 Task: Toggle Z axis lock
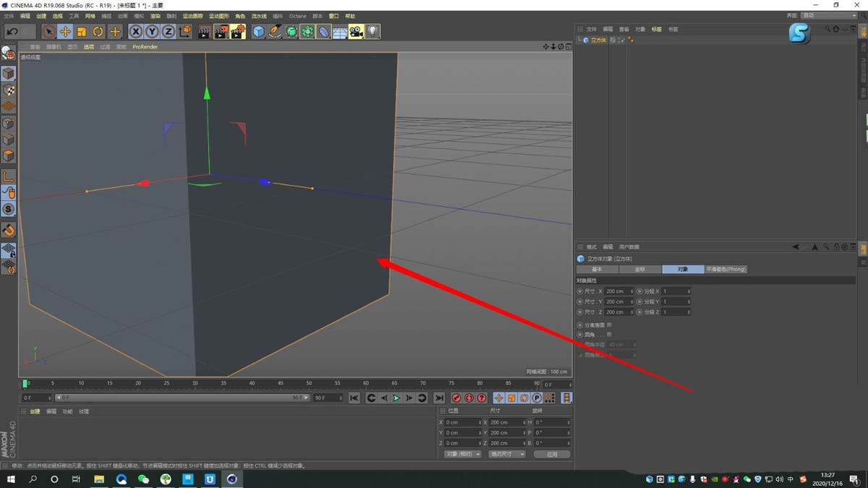[x=168, y=32]
